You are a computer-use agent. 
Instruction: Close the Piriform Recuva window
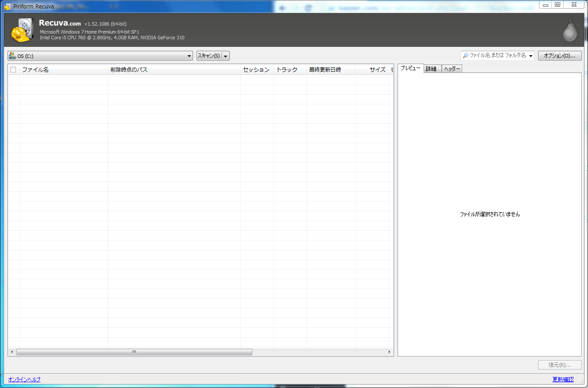[573, 4]
